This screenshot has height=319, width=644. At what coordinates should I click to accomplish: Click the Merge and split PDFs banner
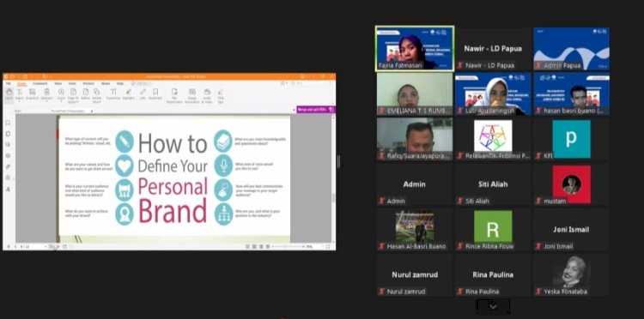click(x=315, y=110)
